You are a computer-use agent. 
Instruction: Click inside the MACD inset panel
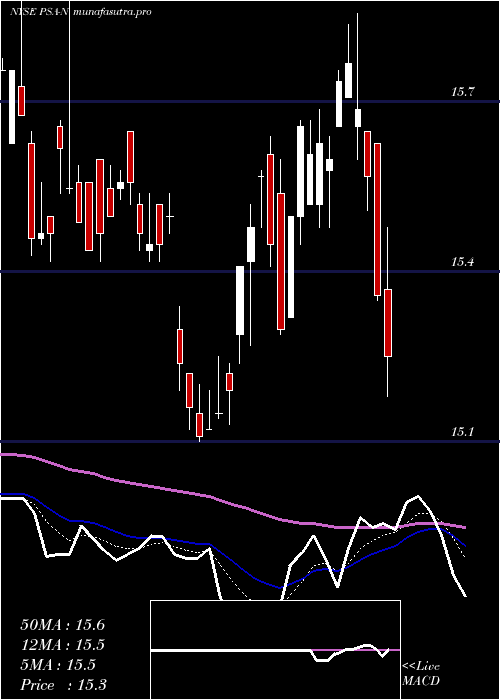275,650
